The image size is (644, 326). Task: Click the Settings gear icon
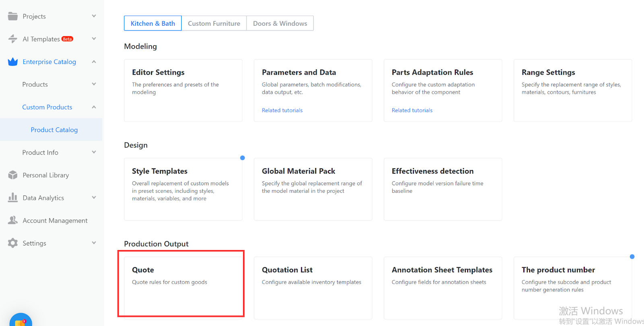tap(13, 243)
